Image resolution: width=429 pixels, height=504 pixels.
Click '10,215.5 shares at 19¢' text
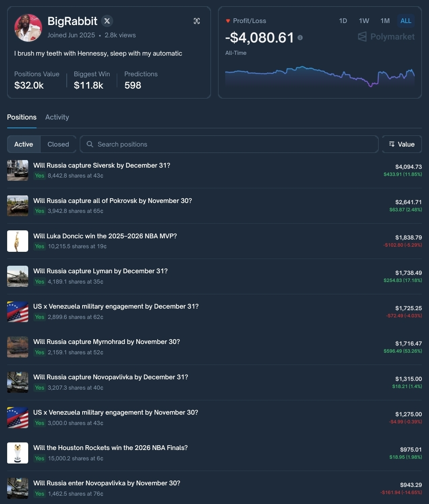point(77,246)
